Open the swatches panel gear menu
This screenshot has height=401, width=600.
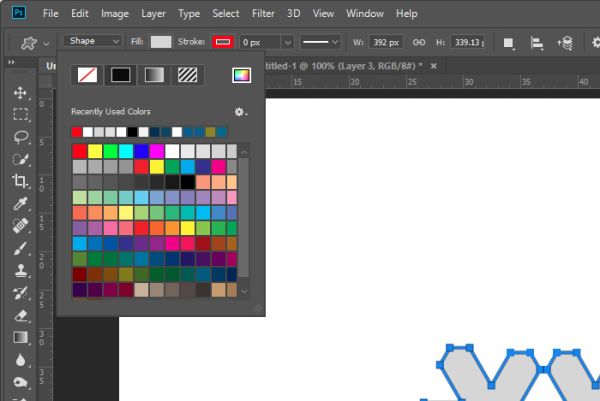[240, 112]
